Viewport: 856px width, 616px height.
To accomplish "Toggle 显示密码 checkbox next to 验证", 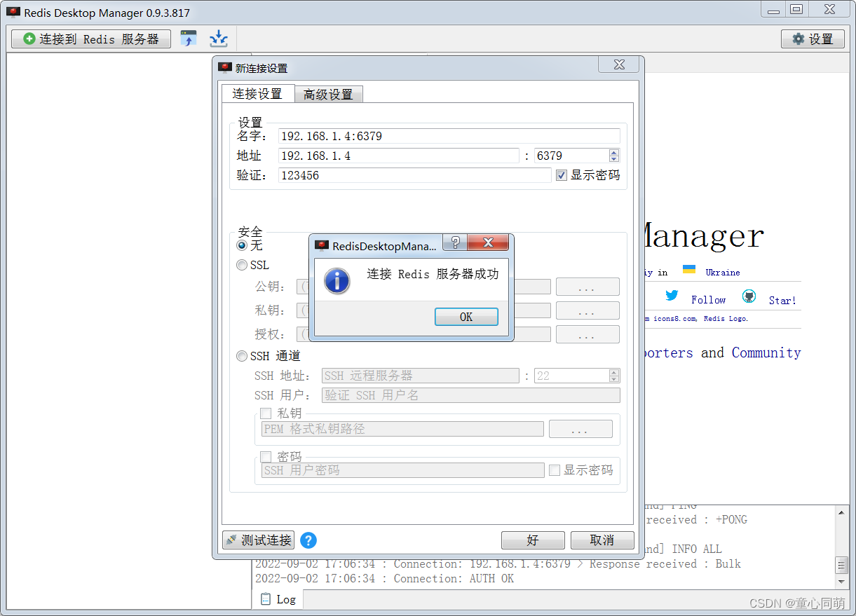I will pyautogui.click(x=561, y=175).
